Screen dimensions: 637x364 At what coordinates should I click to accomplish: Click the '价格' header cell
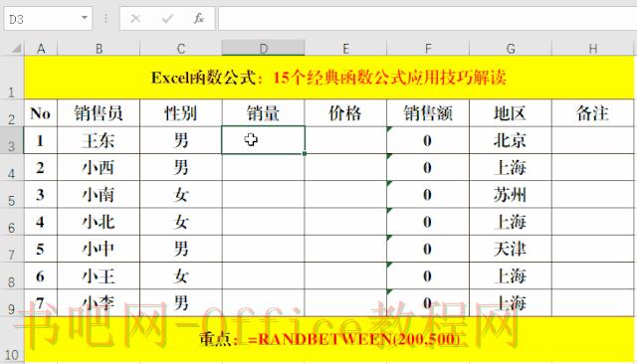[x=345, y=113]
